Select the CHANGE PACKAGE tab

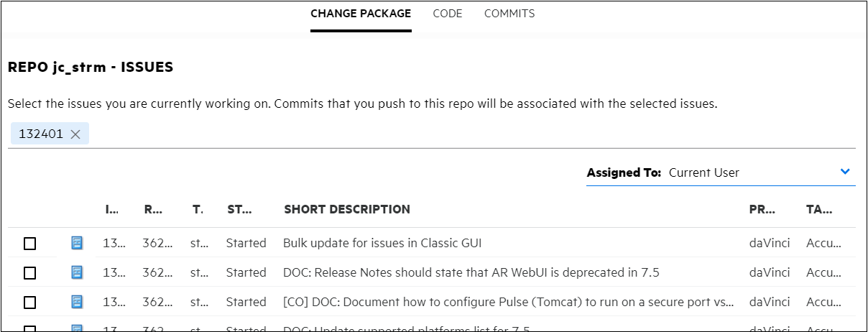click(361, 14)
